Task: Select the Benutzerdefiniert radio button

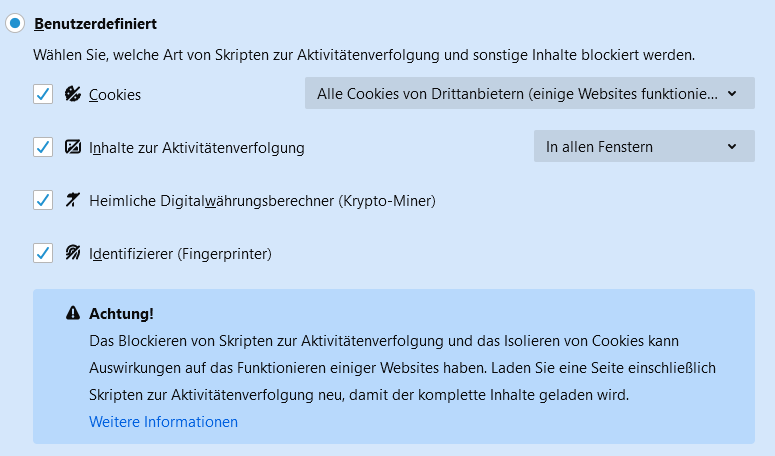Action: point(15,23)
